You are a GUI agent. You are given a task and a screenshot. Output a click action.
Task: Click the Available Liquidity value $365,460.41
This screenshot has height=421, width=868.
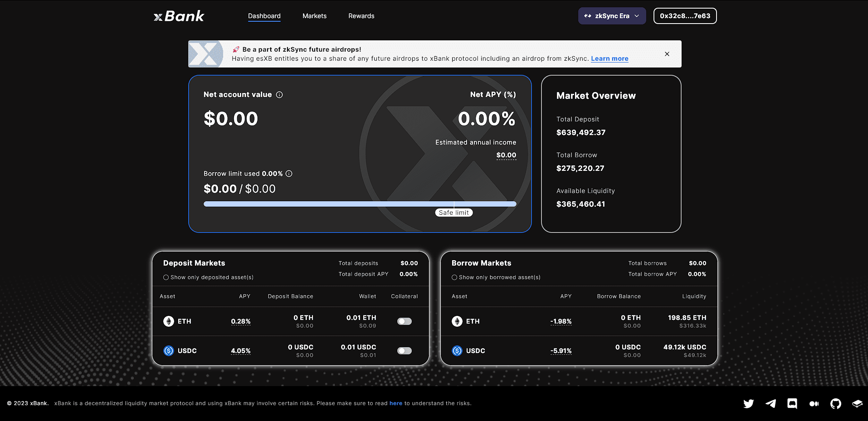click(x=581, y=204)
